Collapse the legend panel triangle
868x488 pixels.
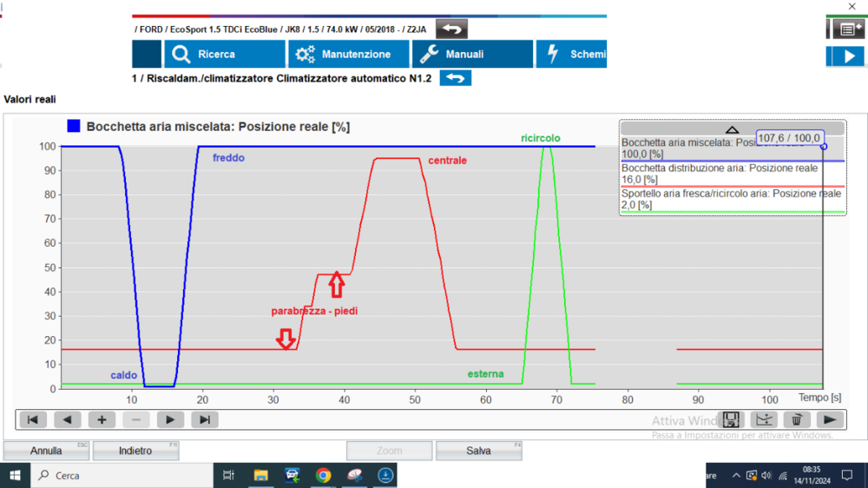click(x=732, y=129)
